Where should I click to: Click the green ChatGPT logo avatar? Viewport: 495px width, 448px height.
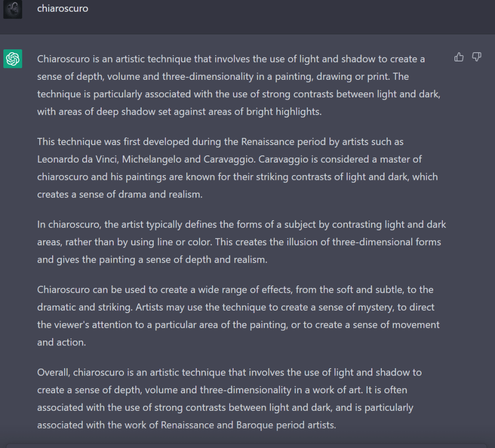point(13,59)
